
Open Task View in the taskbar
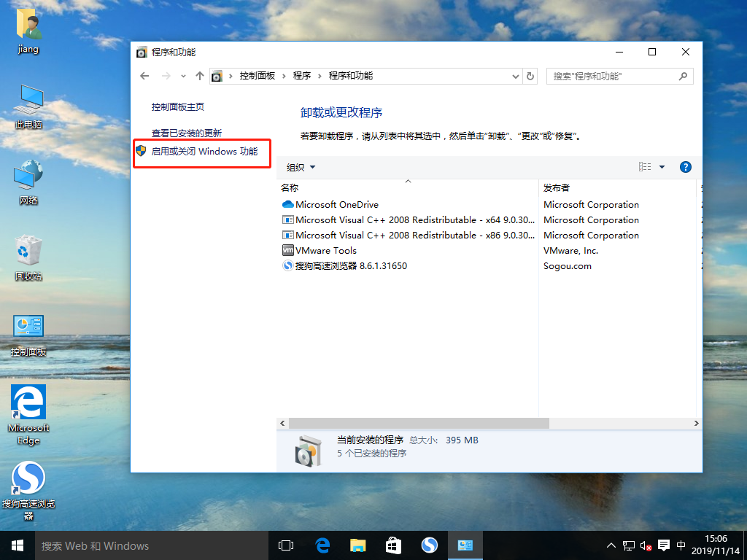click(286, 545)
